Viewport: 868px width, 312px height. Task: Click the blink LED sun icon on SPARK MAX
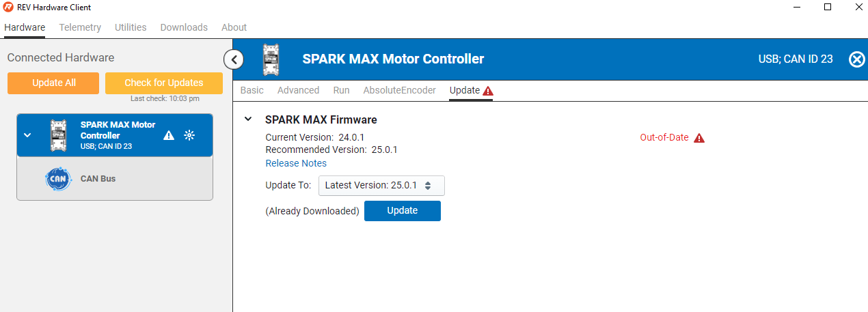click(x=190, y=135)
